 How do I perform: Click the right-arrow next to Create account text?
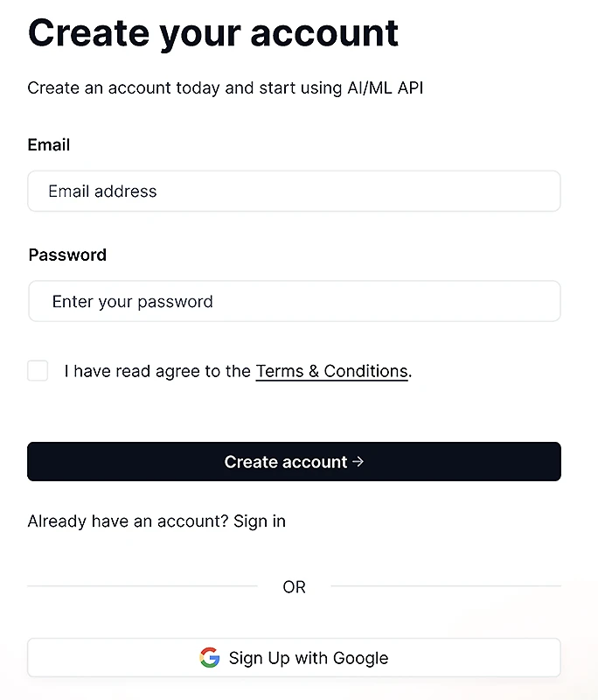pyautogui.click(x=358, y=461)
